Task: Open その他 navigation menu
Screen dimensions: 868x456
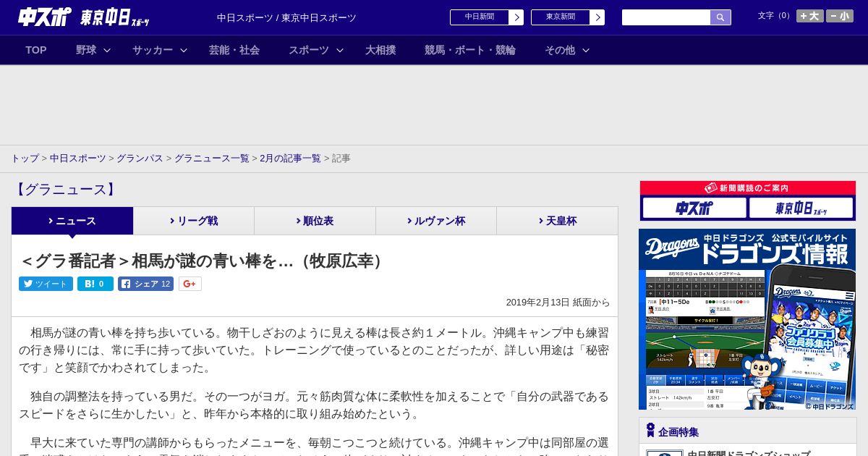Action: pos(560,50)
